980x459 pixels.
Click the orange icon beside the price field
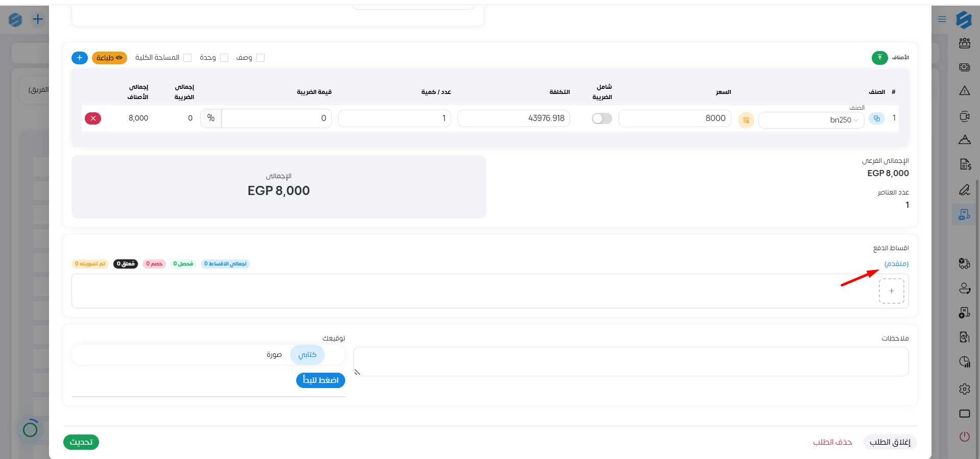pos(746,120)
